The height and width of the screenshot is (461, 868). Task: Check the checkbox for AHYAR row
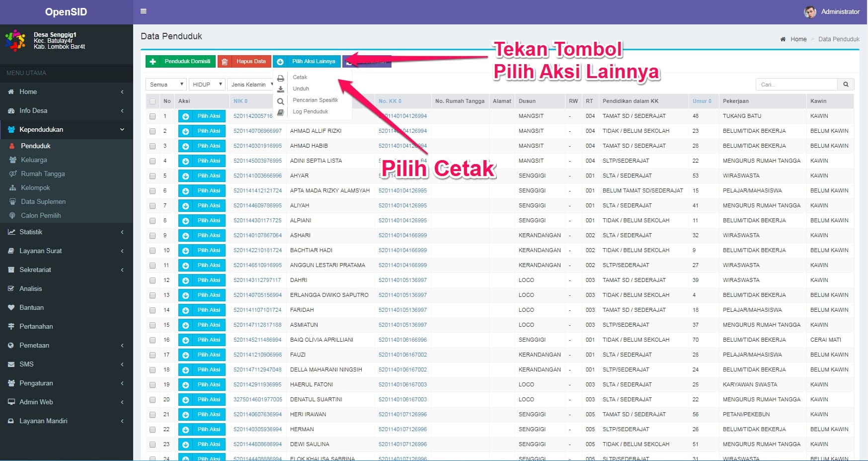(x=153, y=176)
